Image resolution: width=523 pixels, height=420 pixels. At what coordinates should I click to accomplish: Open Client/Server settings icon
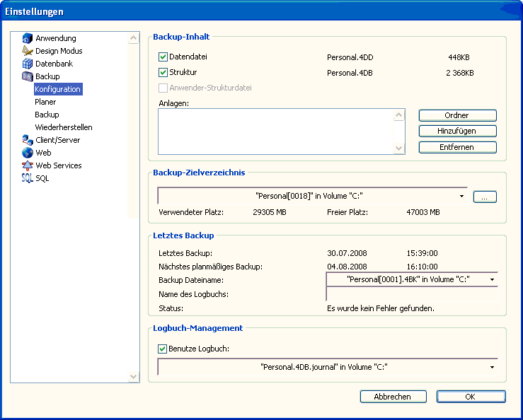tap(28, 140)
